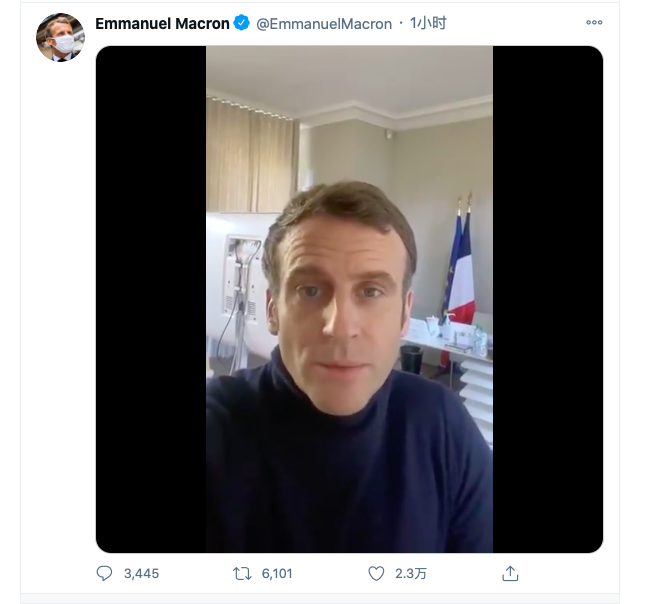The width and height of the screenshot is (648, 604).
Task: Click the 2.3万 like count
Action: pyautogui.click(x=410, y=574)
